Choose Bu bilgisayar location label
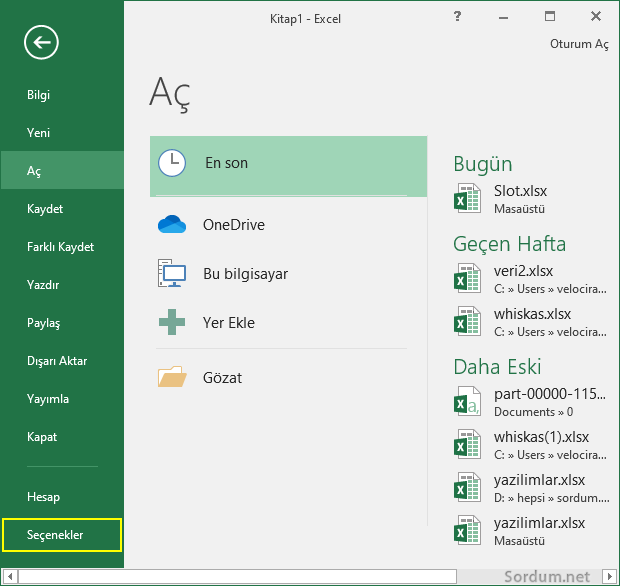620x586 pixels. [246, 274]
